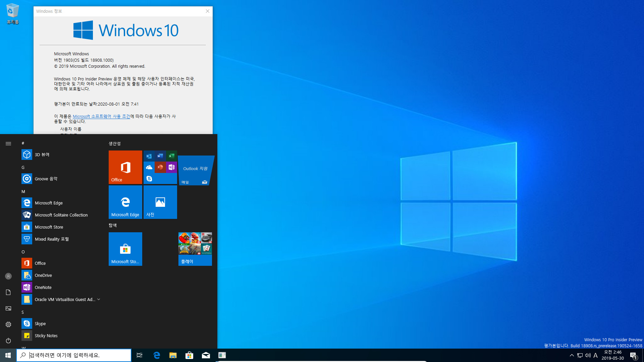Image resolution: width=644 pixels, height=362 pixels.
Task: Click the 탐색 tile group header
Action: tap(113, 225)
